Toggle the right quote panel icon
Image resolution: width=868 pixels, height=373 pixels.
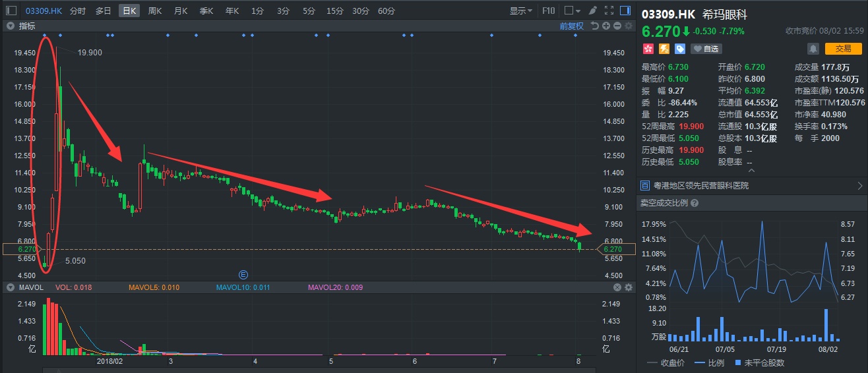[627, 11]
